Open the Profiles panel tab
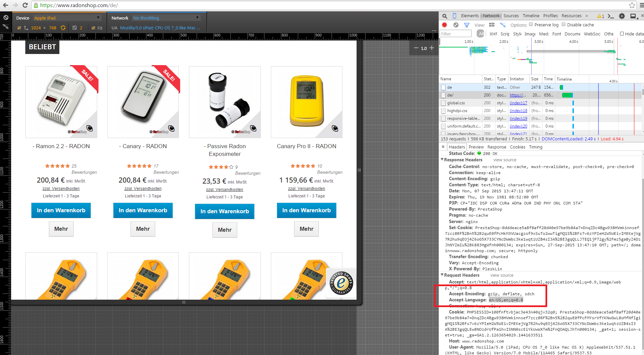 551,16
